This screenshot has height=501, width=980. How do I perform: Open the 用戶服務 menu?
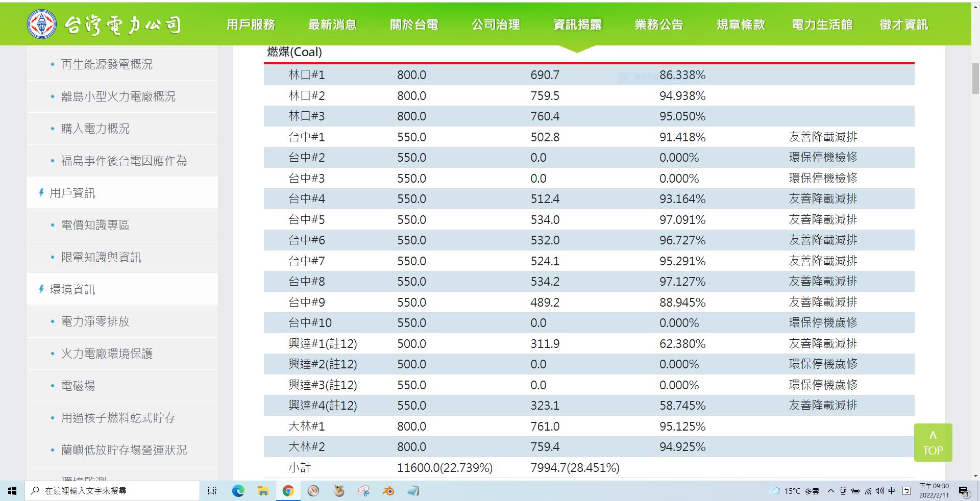251,24
